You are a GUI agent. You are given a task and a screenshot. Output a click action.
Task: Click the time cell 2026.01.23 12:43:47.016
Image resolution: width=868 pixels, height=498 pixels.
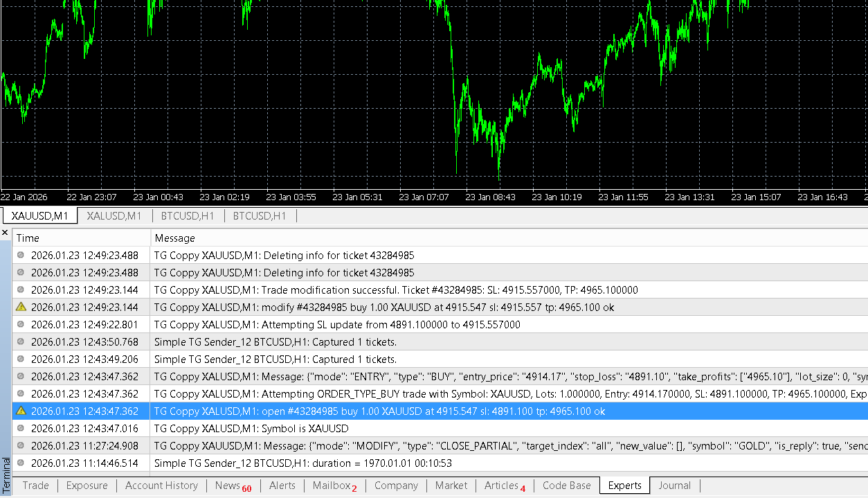(x=84, y=428)
